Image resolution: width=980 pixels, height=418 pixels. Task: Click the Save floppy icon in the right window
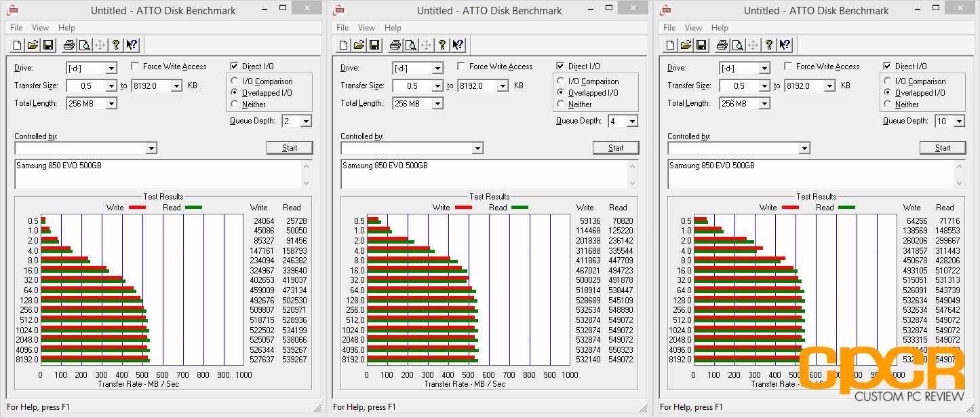[x=702, y=45]
